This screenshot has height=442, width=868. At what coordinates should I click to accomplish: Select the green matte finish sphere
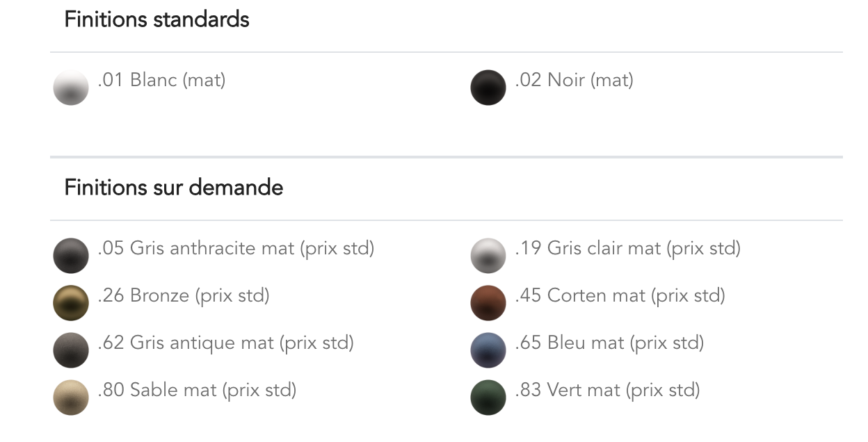pyautogui.click(x=488, y=398)
